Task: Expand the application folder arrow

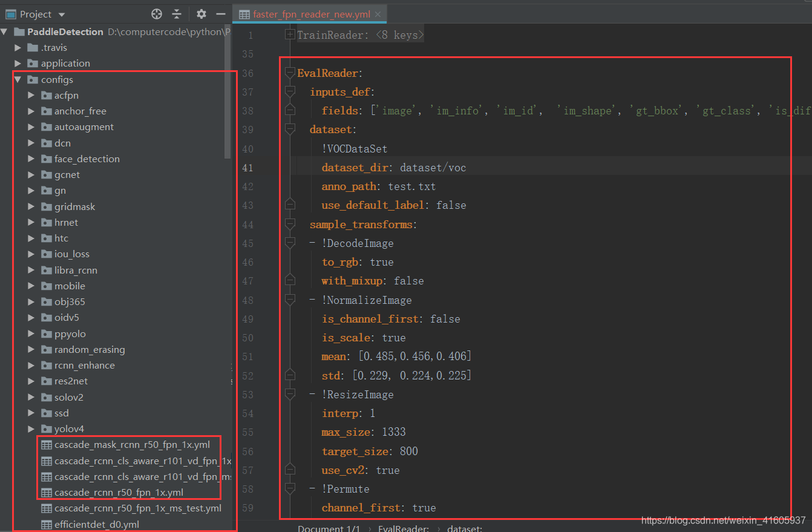Action: [x=18, y=64]
